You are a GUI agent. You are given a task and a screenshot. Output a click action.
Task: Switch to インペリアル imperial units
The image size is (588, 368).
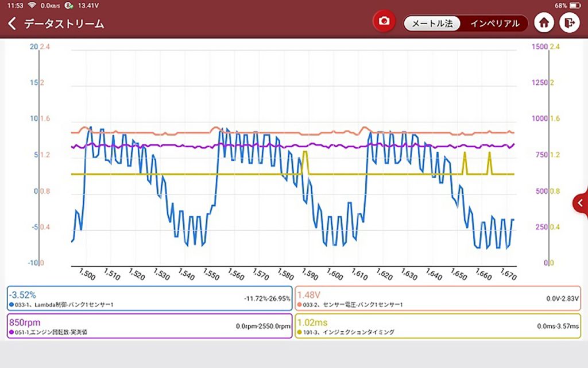pos(494,24)
